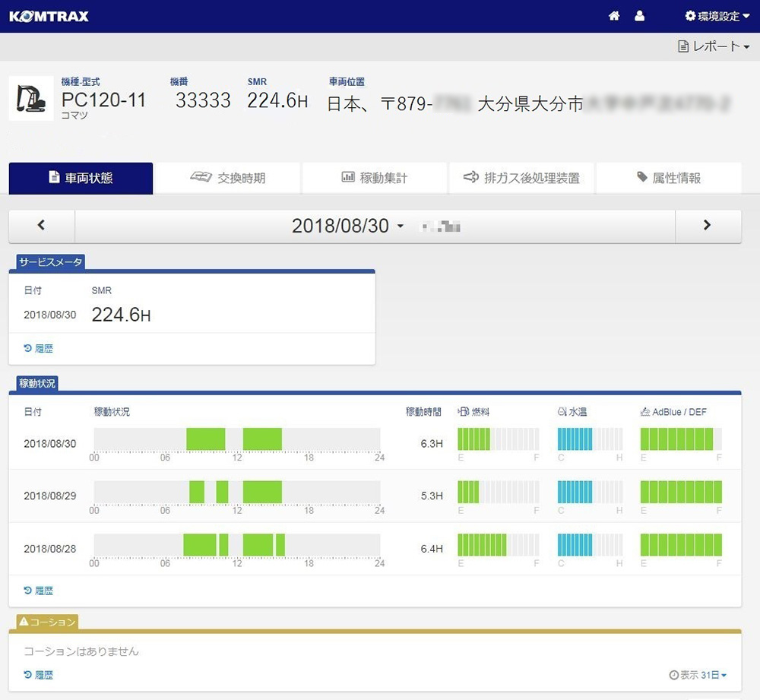The width and height of the screenshot is (760, 700).
Task: Open the 属性情報 tab
Action: click(668, 178)
